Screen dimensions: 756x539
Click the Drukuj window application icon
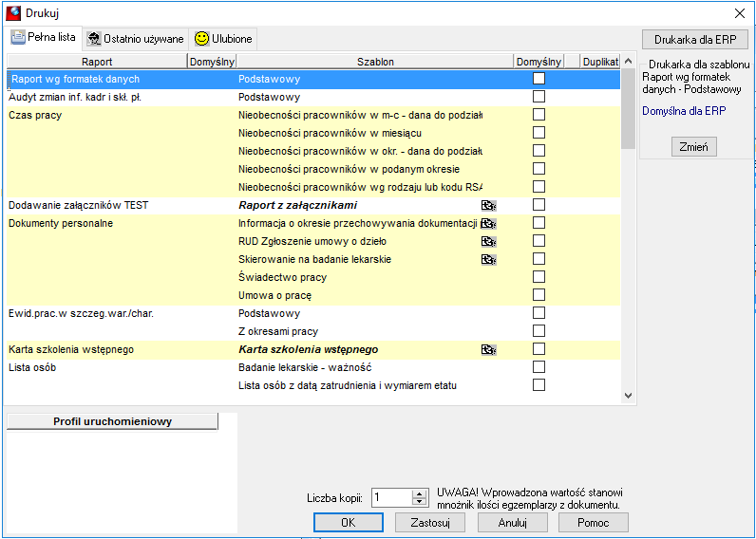(13, 13)
